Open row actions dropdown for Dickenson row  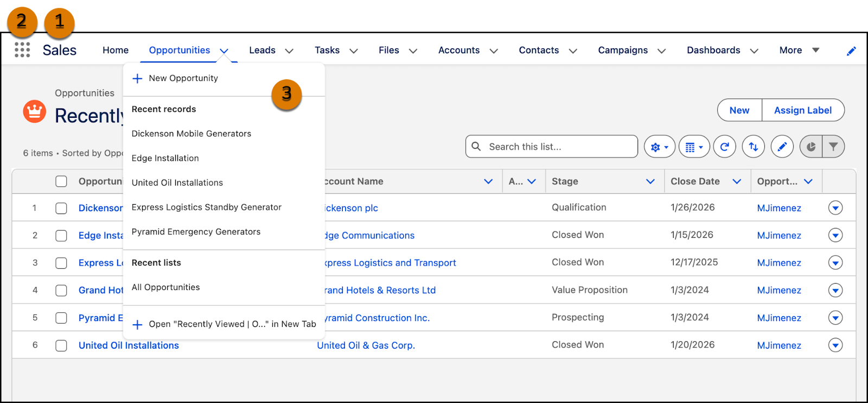[x=835, y=208]
